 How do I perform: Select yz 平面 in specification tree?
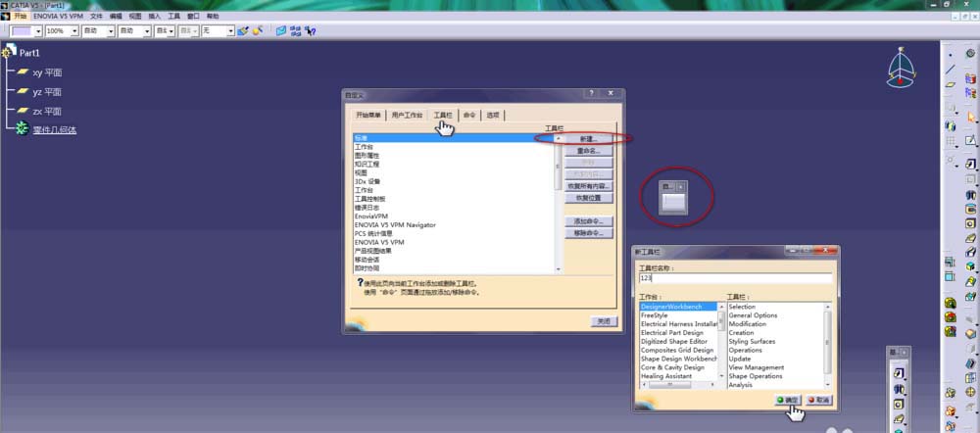pos(47,92)
